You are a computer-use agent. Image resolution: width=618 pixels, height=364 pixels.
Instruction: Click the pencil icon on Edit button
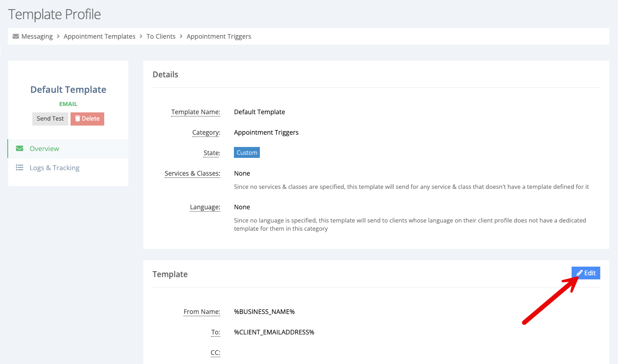pos(579,273)
